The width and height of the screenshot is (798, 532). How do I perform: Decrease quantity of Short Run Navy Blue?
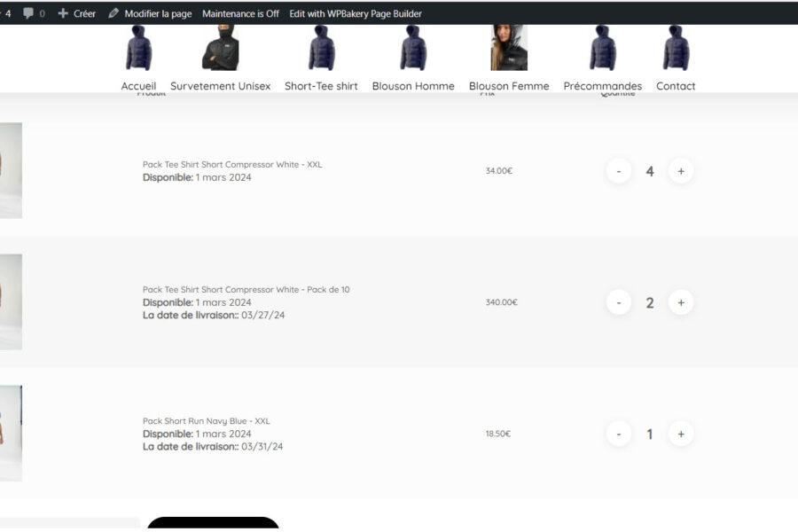click(x=619, y=434)
